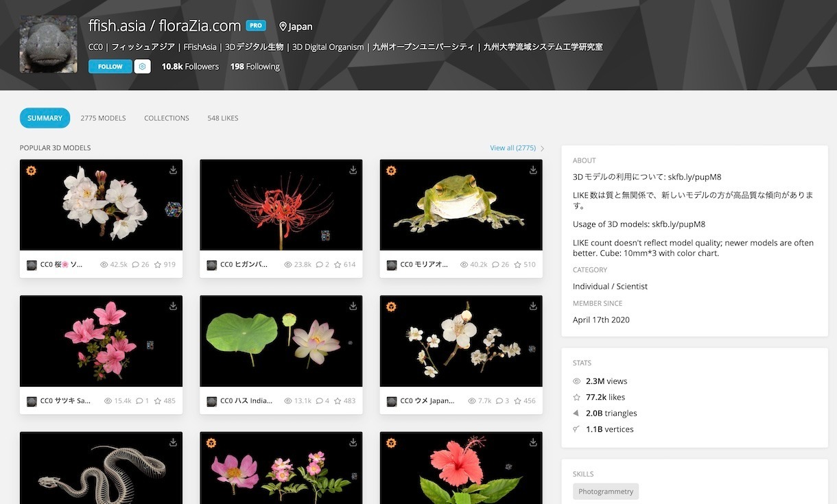Click the author avatar on the CC0 ヒガンバ card
This screenshot has width=837, height=504.
coord(211,265)
